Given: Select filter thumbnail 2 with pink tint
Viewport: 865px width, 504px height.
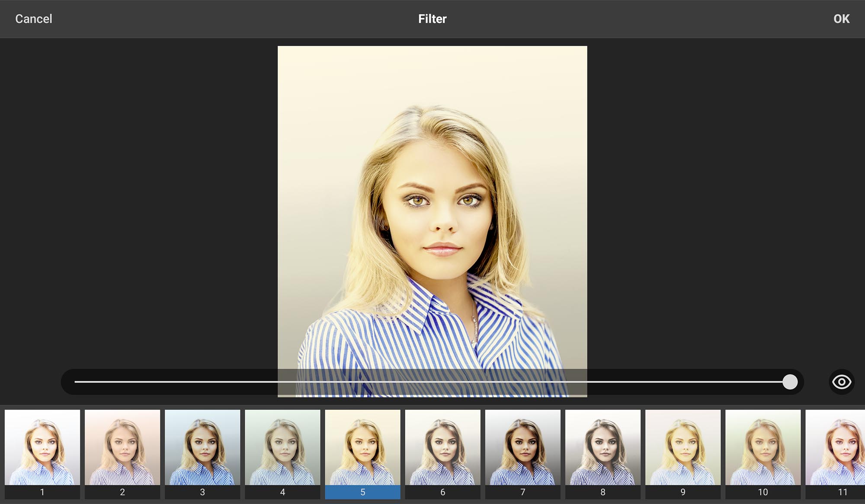Looking at the screenshot, I should pos(122,447).
